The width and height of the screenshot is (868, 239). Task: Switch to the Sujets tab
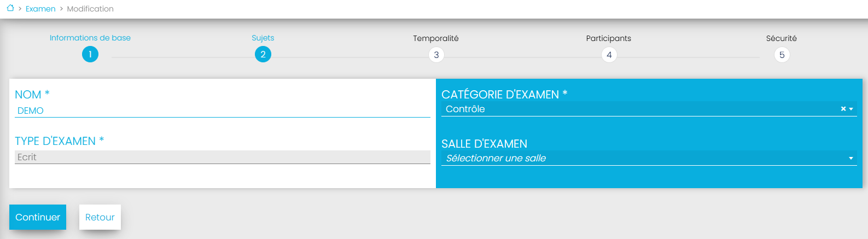263,38
